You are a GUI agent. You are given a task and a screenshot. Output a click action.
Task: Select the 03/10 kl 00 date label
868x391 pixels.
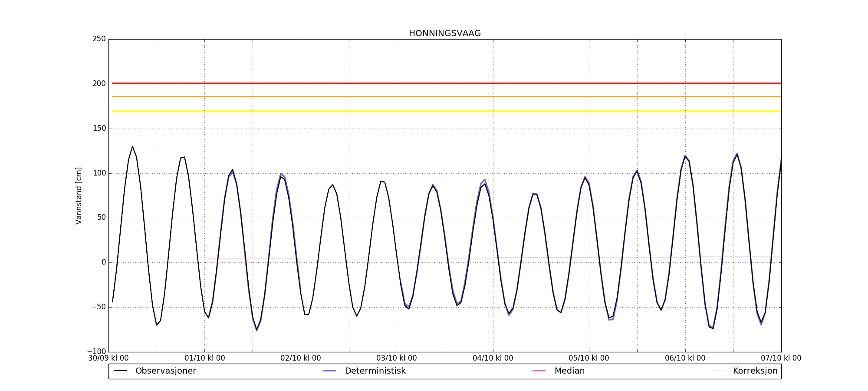[x=397, y=358]
